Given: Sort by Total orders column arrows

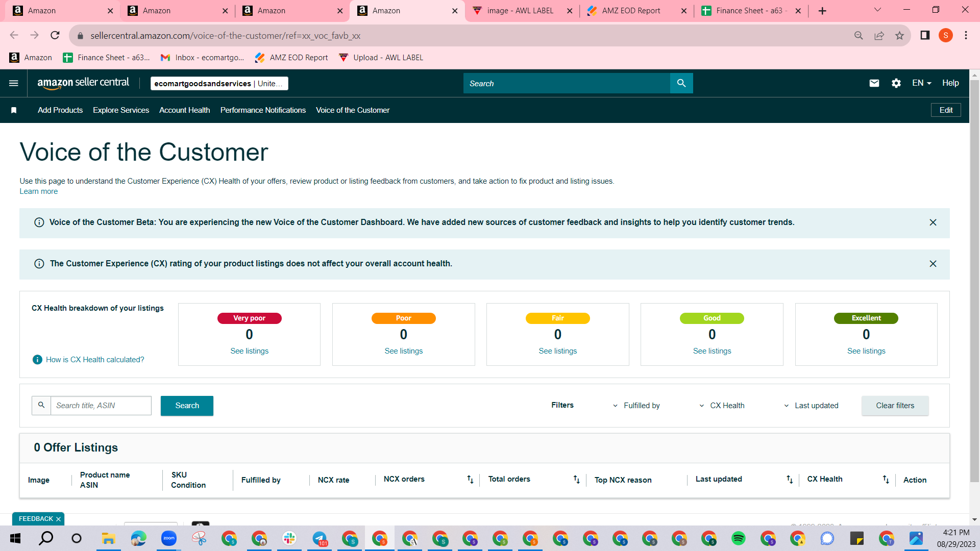Looking at the screenshot, I should tap(576, 480).
